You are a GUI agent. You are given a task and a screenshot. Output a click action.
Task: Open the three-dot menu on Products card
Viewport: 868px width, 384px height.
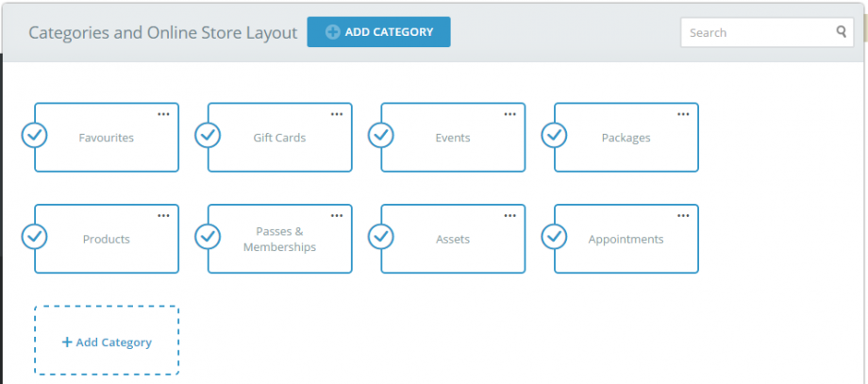(163, 216)
